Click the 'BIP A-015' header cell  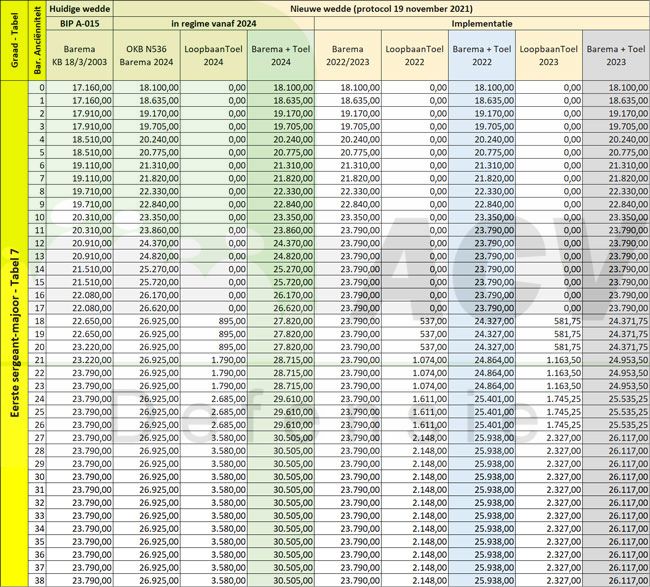80,23
